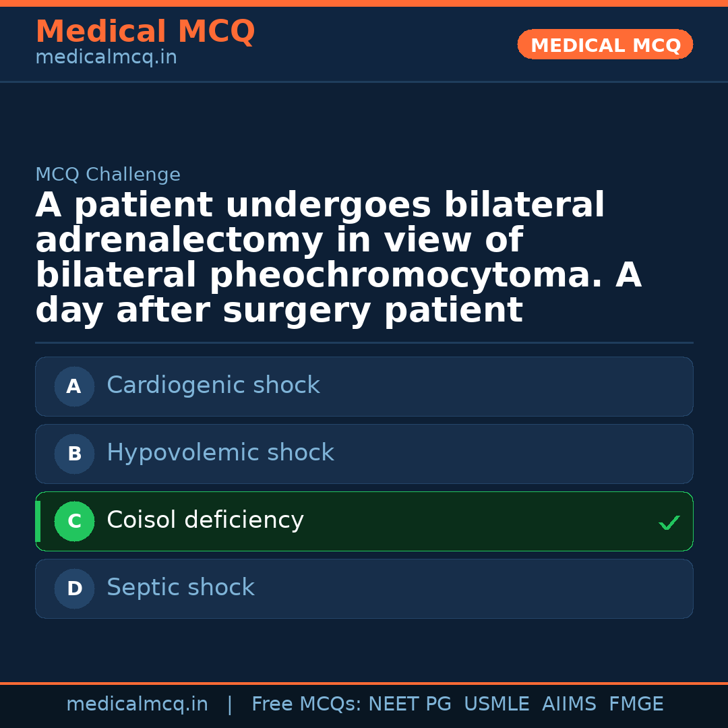Click the letter D circle icon
This screenshot has height=728, width=728.
[x=74, y=589]
